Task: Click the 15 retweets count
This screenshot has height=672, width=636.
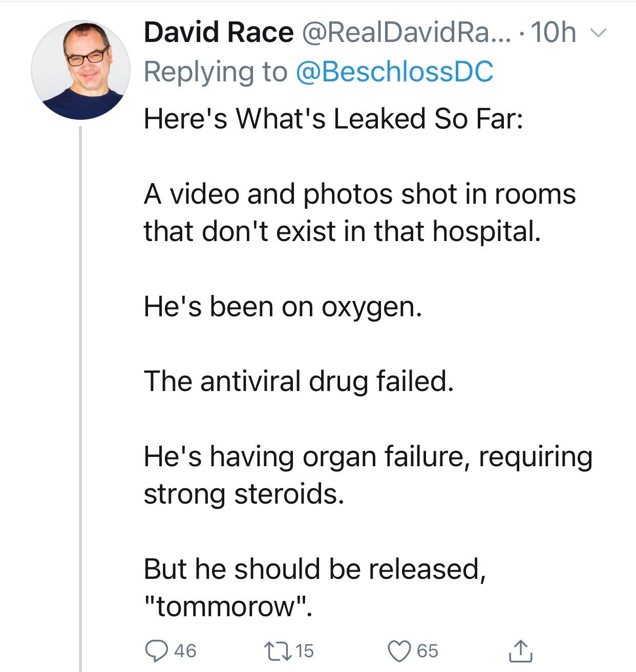Action: click(304, 651)
